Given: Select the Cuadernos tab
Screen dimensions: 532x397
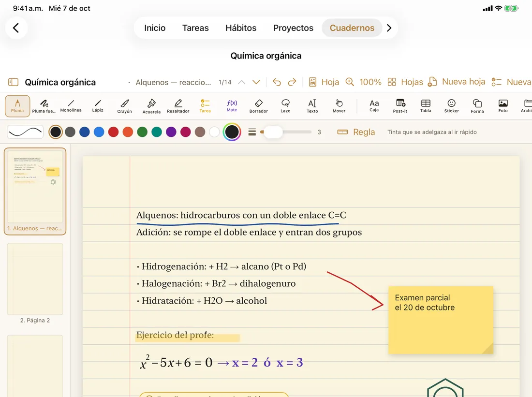Looking at the screenshot, I should point(352,28).
